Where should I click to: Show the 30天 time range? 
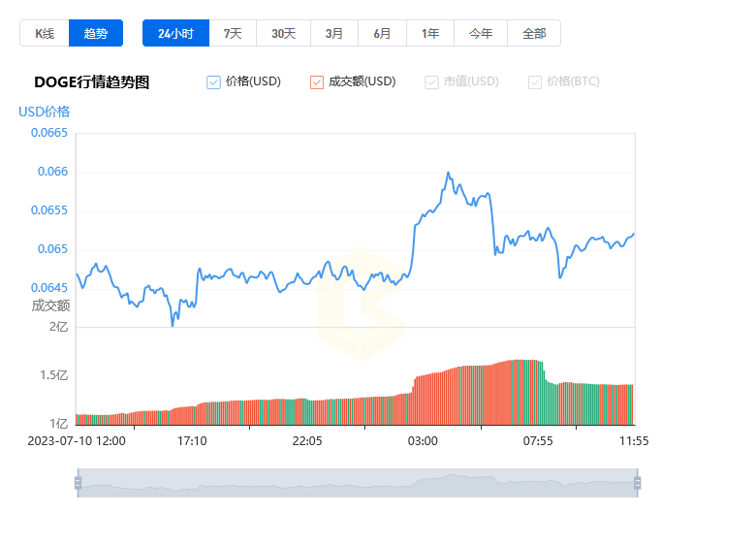click(283, 33)
